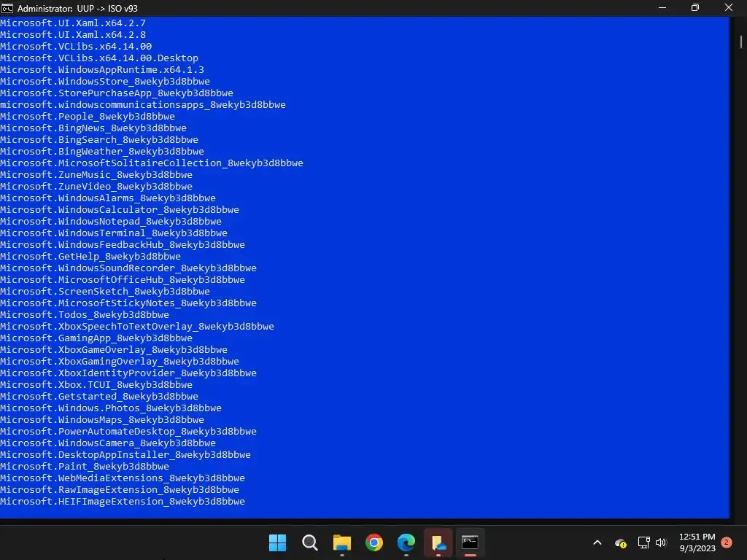Screen dimensions: 747x560
Task: Click line Microsoft.Xbox.TCUI_8wekyb3d8bbwe
Action: click(96, 385)
